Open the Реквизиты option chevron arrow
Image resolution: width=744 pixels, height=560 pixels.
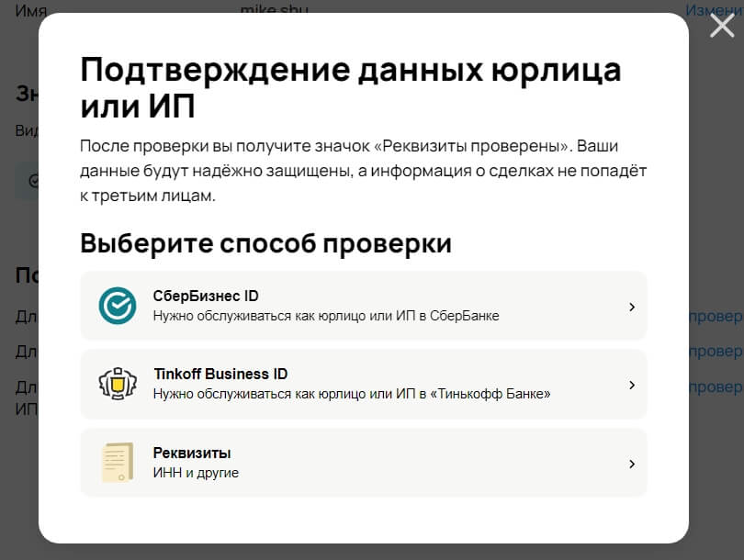(632, 464)
